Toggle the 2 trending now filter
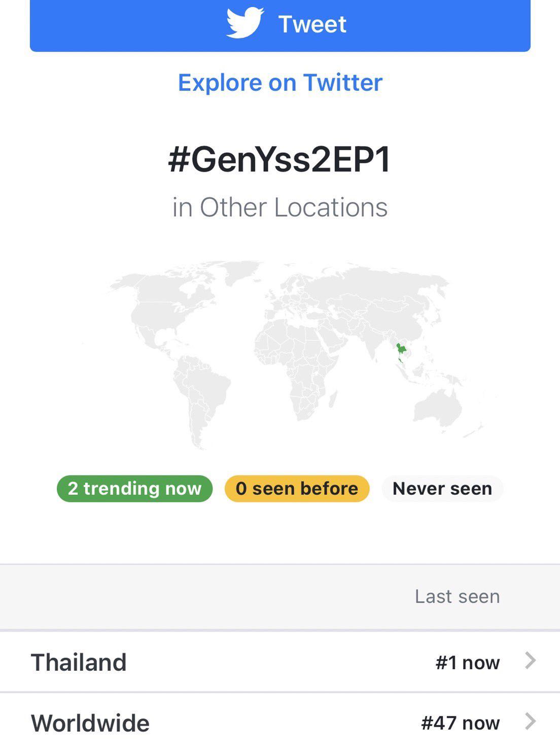This screenshot has width=560, height=753. [x=134, y=489]
